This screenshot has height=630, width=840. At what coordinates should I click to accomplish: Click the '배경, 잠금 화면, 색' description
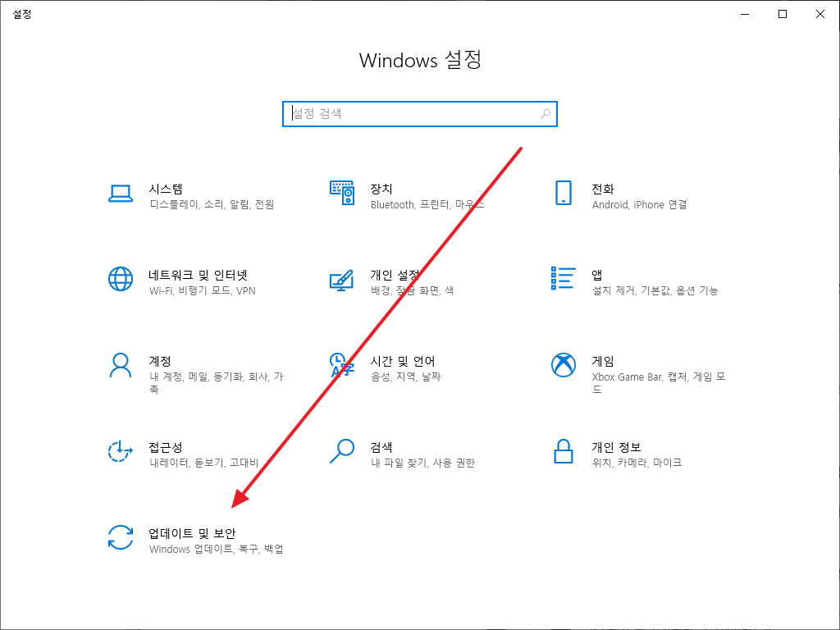click(413, 291)
